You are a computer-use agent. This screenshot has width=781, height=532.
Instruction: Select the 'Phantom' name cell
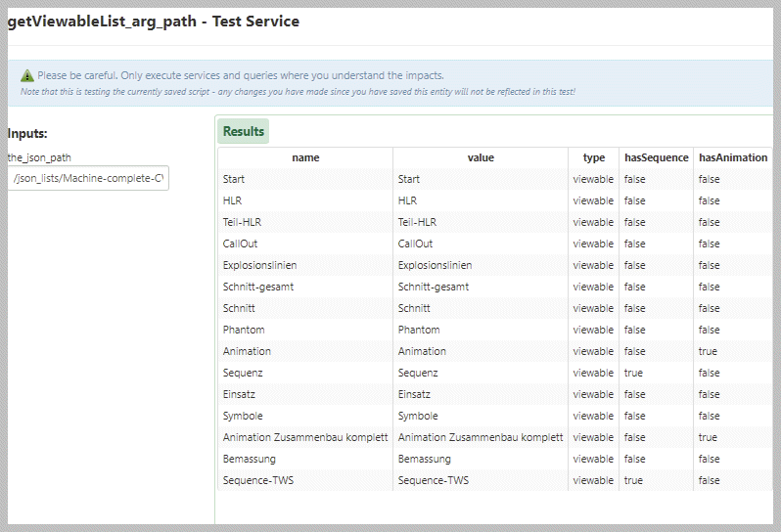(x=305, y=330)
